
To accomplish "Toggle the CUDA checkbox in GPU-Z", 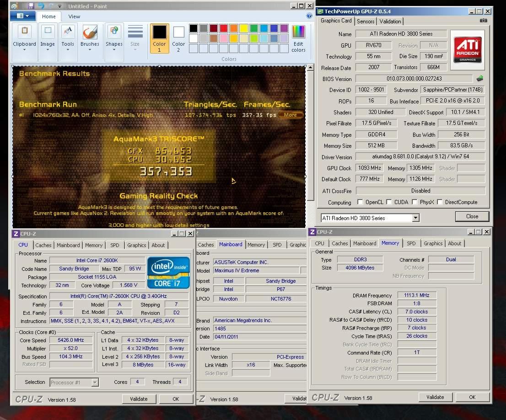I will 389,202.
